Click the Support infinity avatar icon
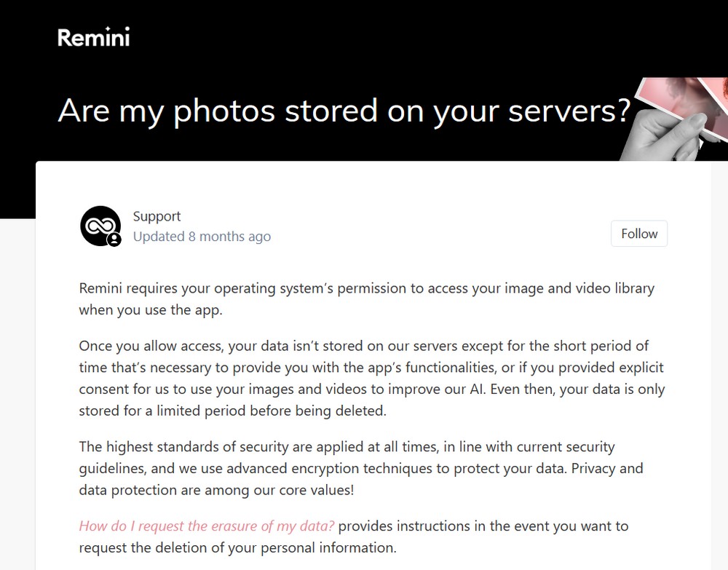This screenshot has height=570, width=728. [x=98, y=225]
